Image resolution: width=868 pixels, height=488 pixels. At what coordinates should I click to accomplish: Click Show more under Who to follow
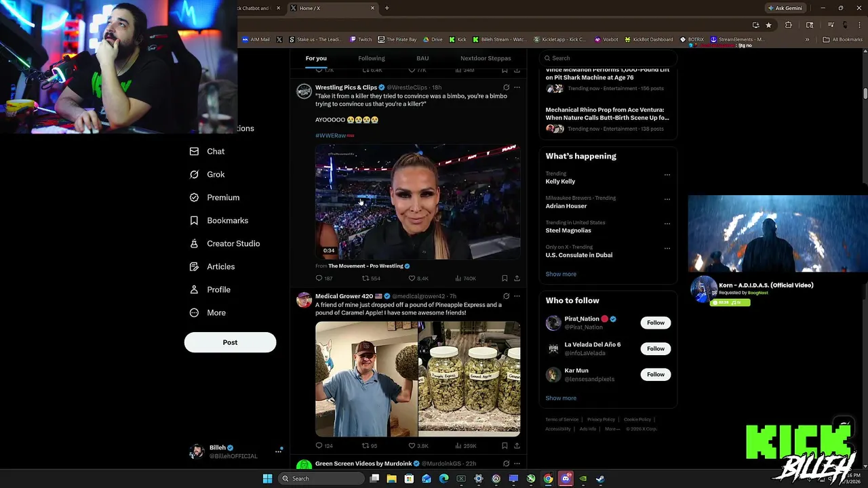pyautogui.click(x=561, y=398)
